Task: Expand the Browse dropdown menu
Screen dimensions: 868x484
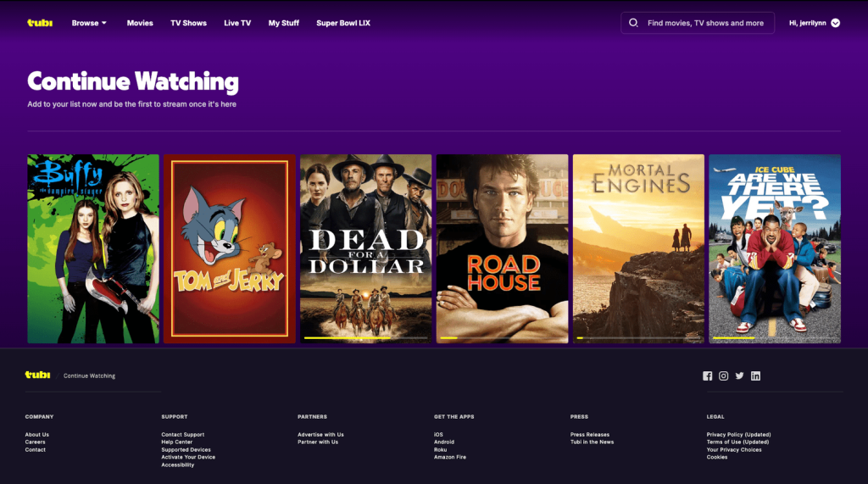Action: [89, 23]
